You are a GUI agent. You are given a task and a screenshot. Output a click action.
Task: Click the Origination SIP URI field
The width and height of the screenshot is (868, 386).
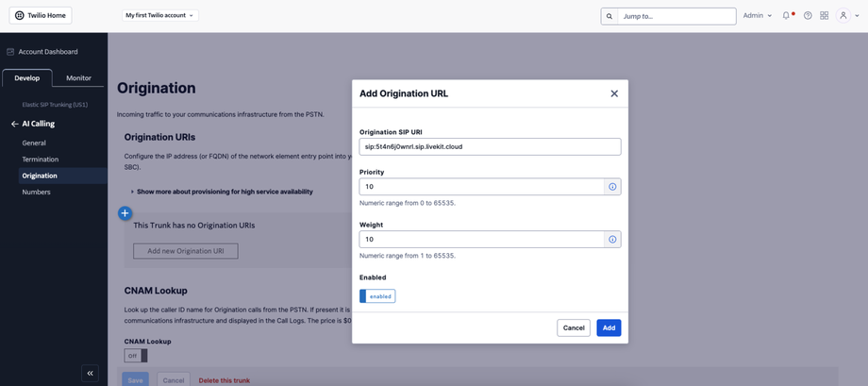tap(490, 147)
